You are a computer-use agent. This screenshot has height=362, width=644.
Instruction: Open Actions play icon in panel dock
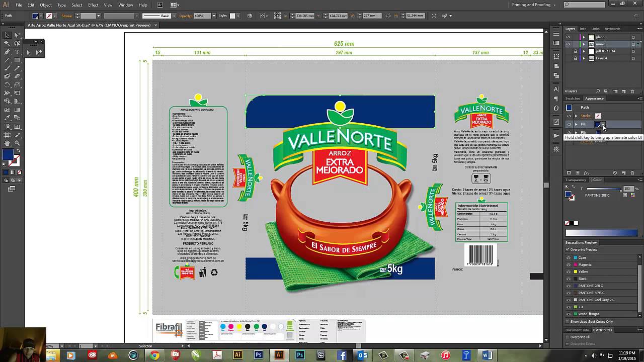(x=556, y=135)
